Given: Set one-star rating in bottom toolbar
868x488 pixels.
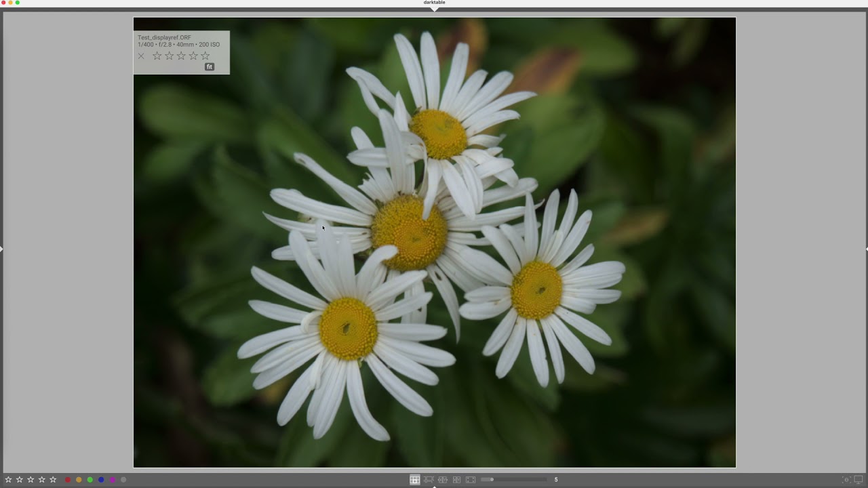Looking at the screenshot, I should coord(8,480).
